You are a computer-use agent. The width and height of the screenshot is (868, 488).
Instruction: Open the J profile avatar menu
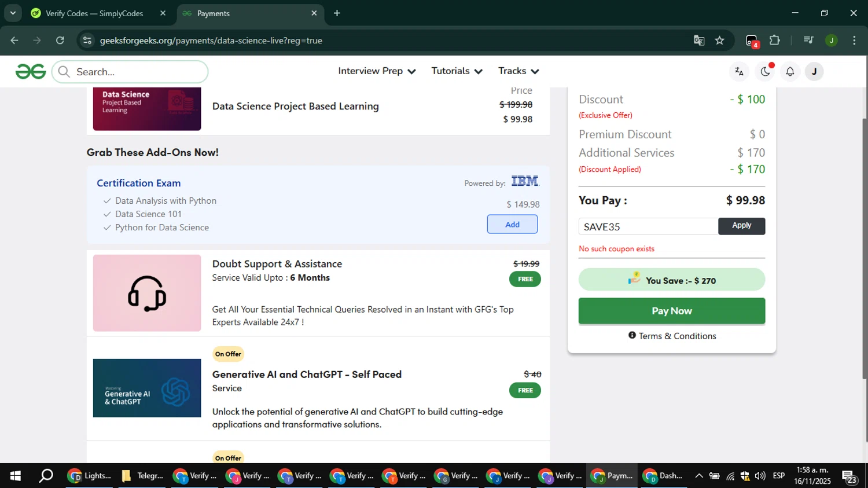pos(814,72)
